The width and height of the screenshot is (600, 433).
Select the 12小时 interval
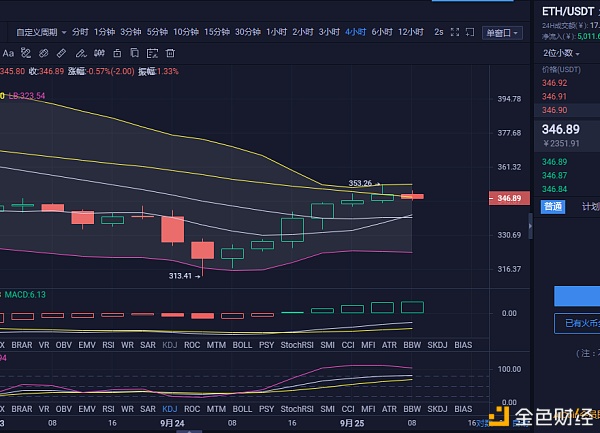(411, 32)
